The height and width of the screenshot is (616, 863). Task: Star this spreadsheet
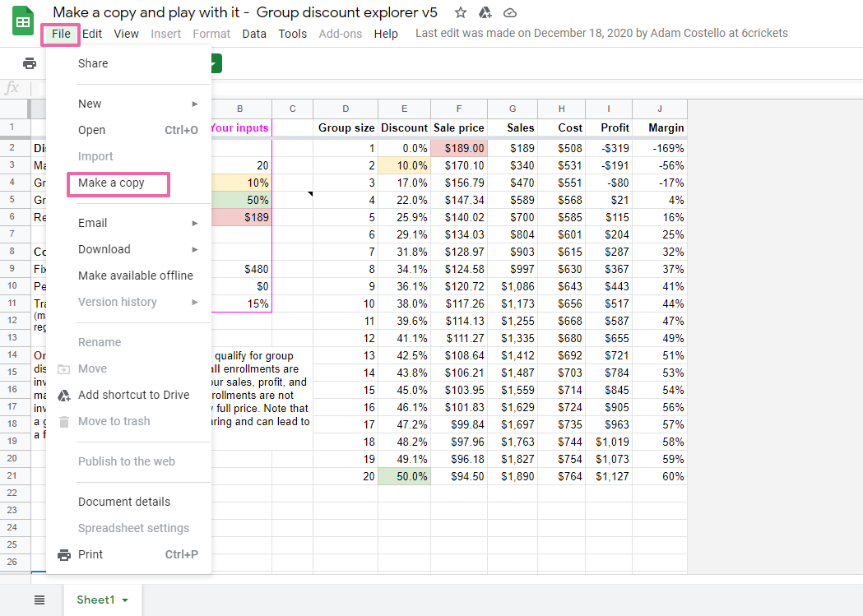click(x=461, y=12)
